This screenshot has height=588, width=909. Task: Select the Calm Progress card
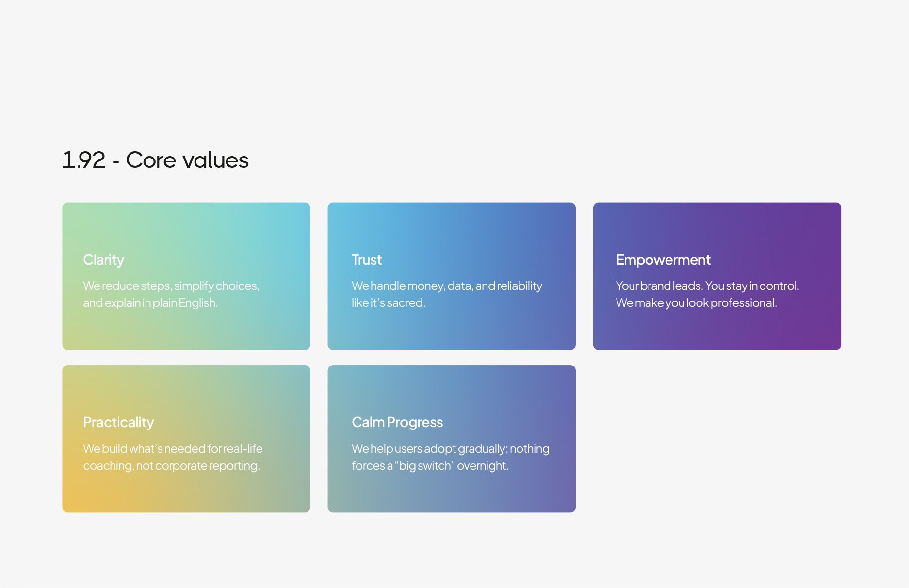tap(452, 439)
